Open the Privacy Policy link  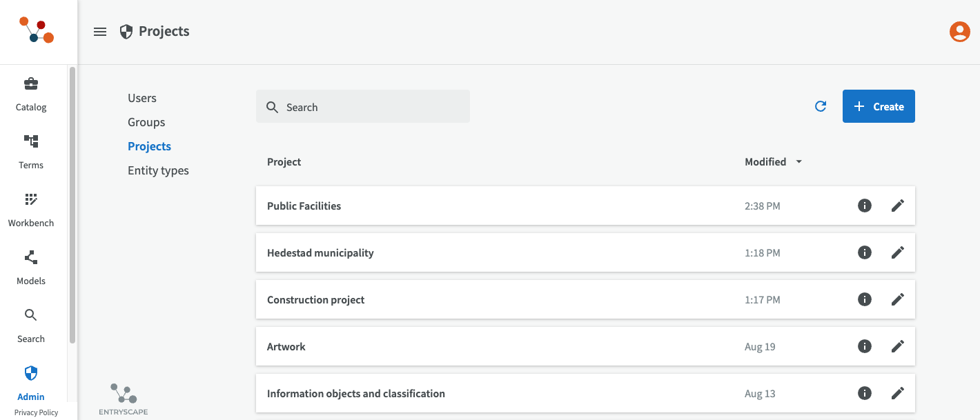[x=36, y=412]
